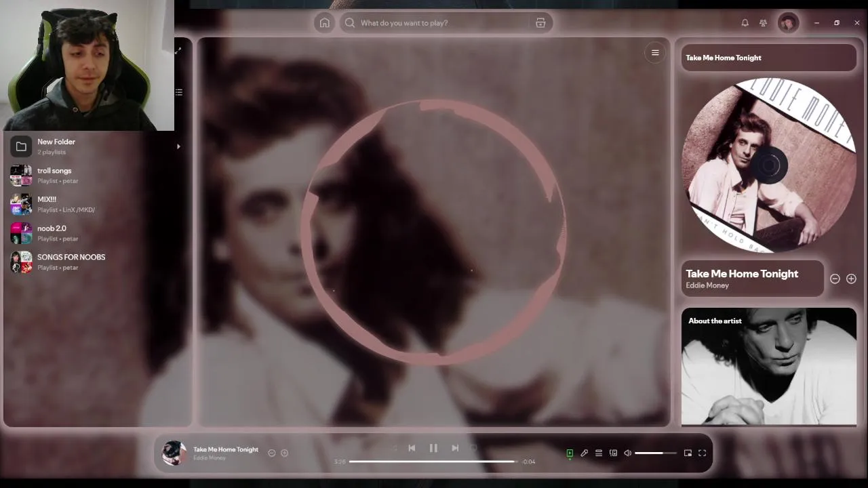Open Eddie Money artist link in right panel
Image resolution: width=868 pixels, height=488 pixels.
tap(707, 285)
